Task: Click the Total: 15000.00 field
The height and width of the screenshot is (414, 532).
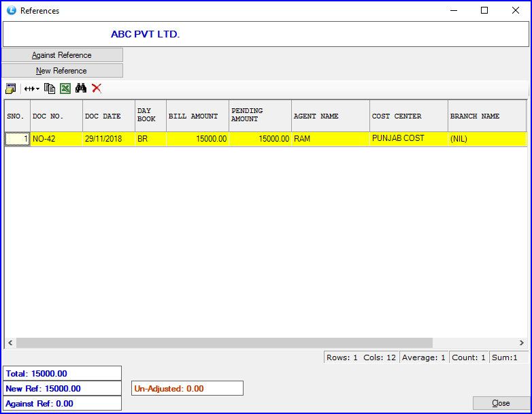Action: tap(62, 374)
